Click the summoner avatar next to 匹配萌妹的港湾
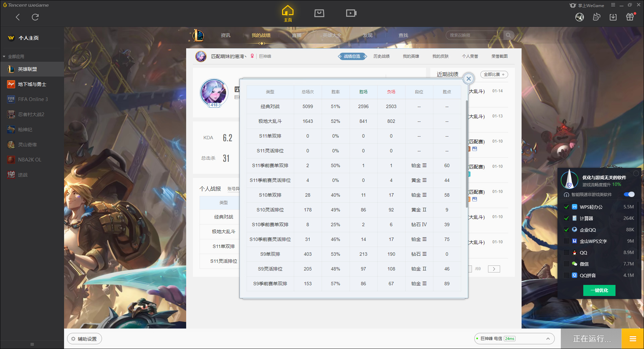Viewport: 644px width, 349px height. pos(201,56)
